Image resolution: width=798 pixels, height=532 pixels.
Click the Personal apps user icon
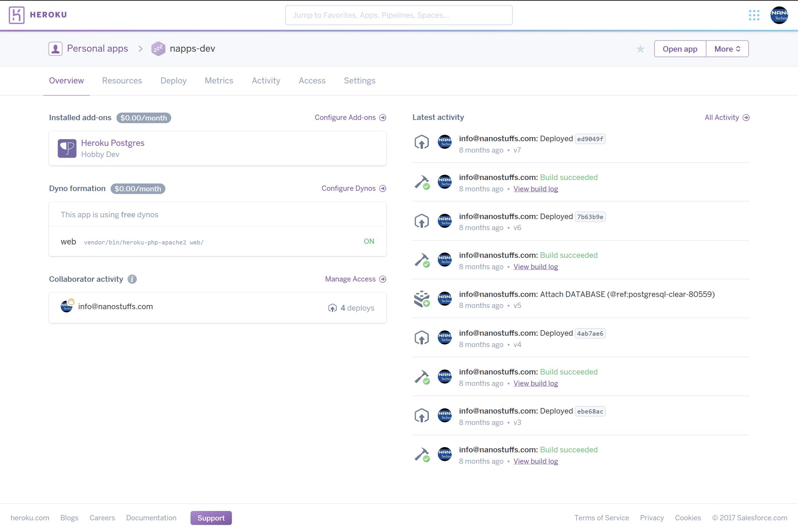coord(55,49)
